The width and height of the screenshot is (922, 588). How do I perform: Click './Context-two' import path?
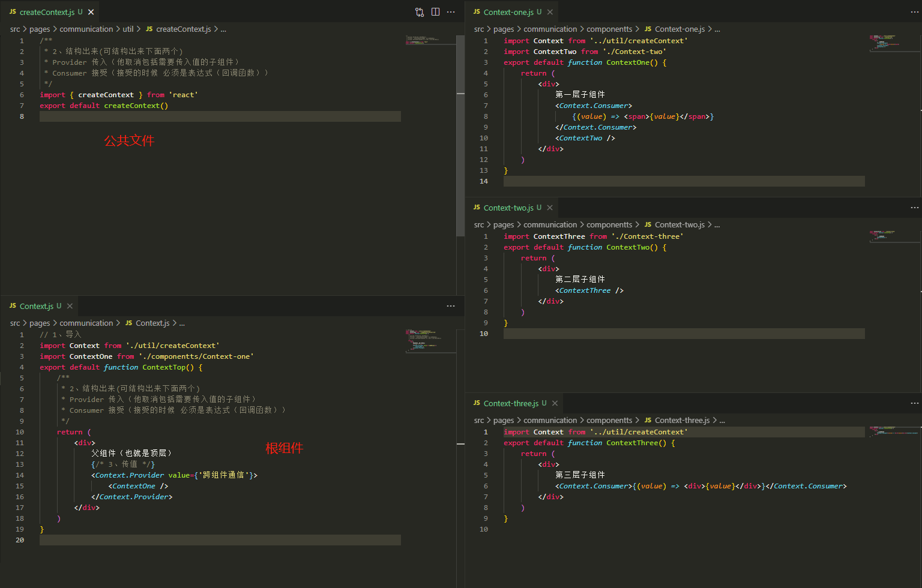click(634, 52)
